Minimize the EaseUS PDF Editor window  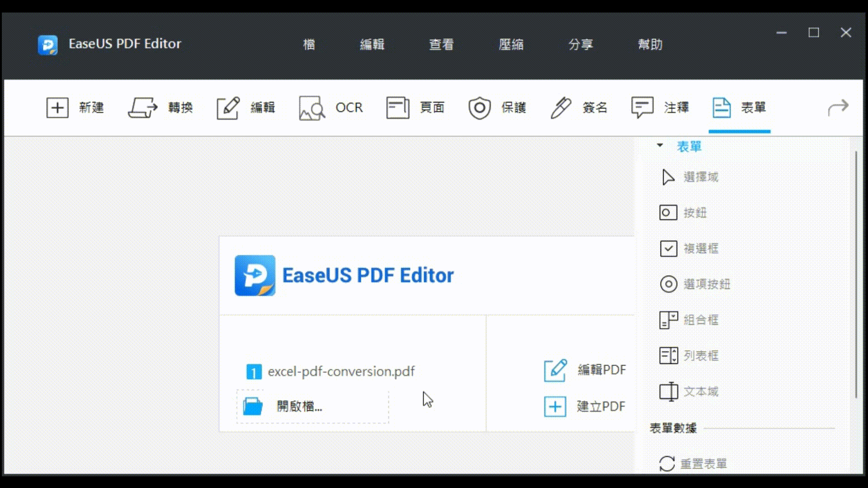pyautogui.click(x=782, y=33)
